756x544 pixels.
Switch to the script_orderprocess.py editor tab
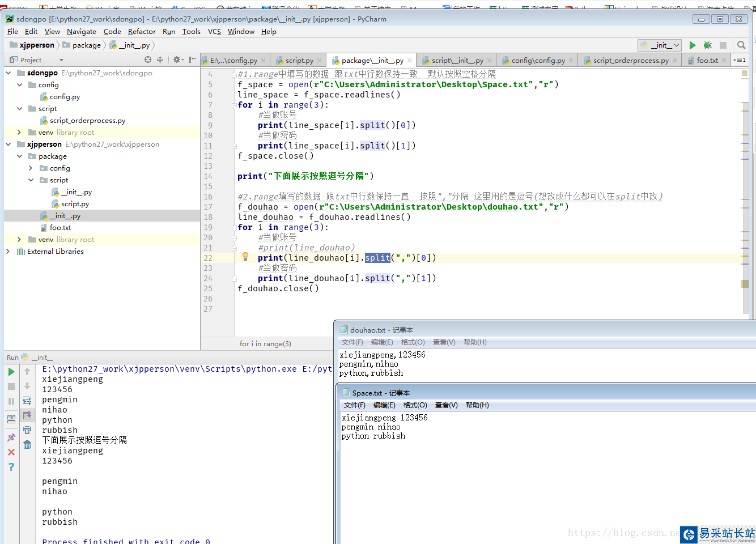(x=630, y=61)
